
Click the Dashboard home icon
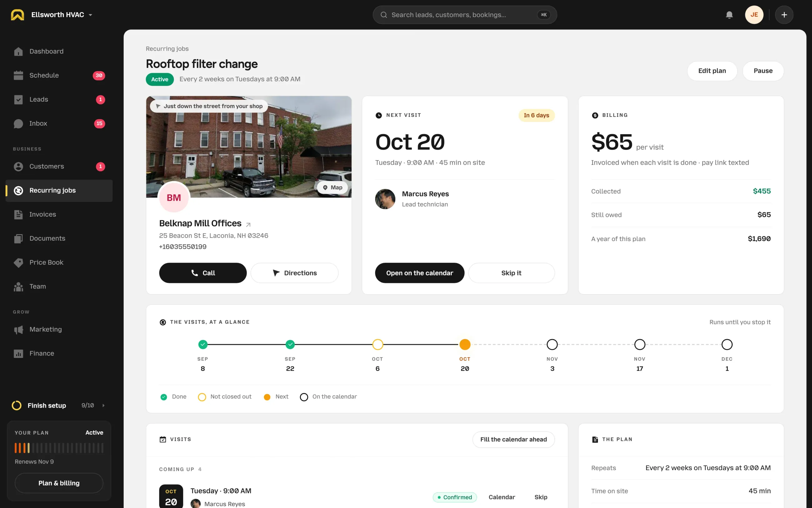(x=18, y=51)
